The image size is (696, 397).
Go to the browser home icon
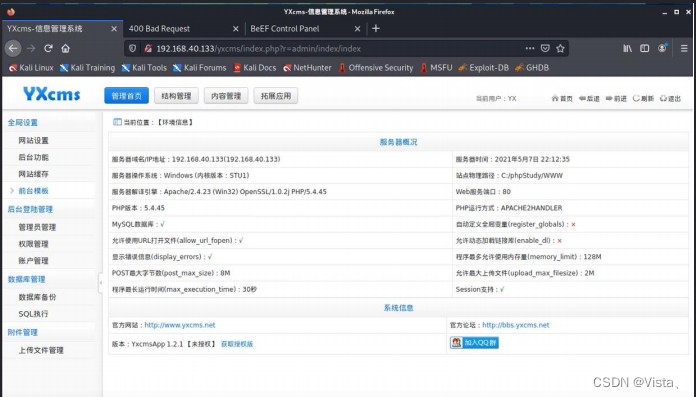pos(66,48)
